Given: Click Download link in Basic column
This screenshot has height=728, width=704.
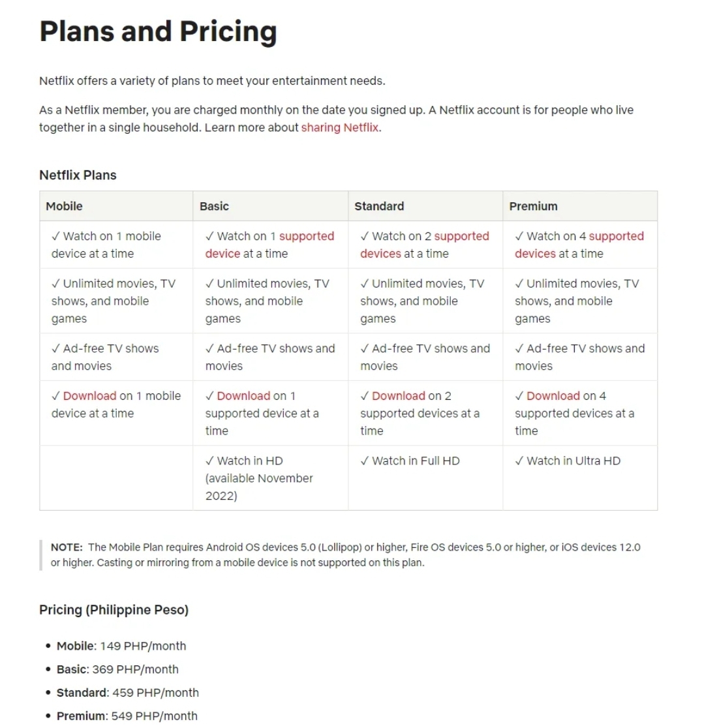Looking at the screenshot, I should [x=244, y=396].
